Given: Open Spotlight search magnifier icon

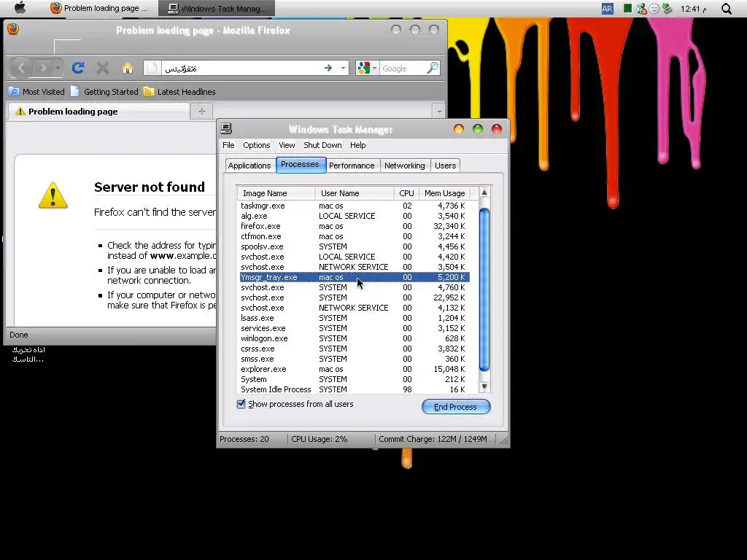Looking at the screenshot, I should point(726,9).
